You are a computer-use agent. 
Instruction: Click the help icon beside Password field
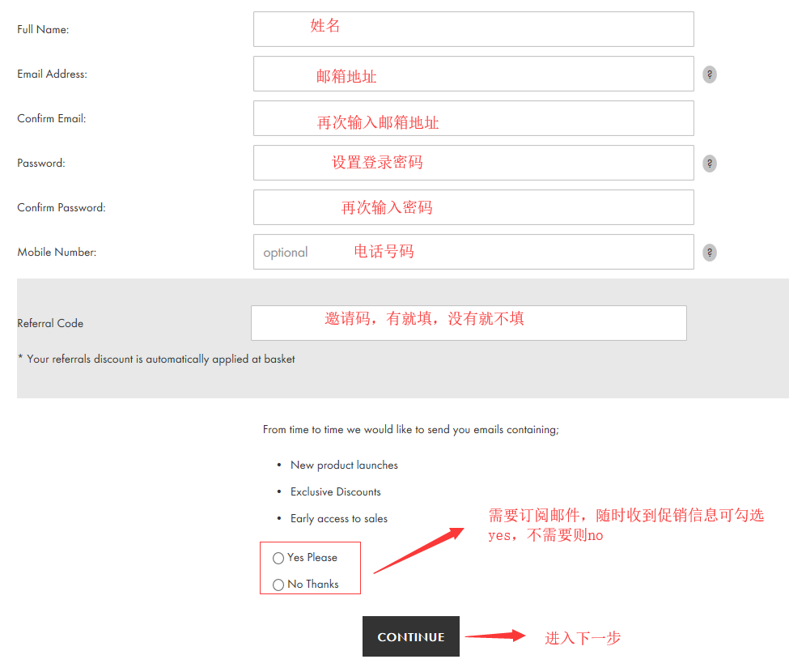click(710, 164)
